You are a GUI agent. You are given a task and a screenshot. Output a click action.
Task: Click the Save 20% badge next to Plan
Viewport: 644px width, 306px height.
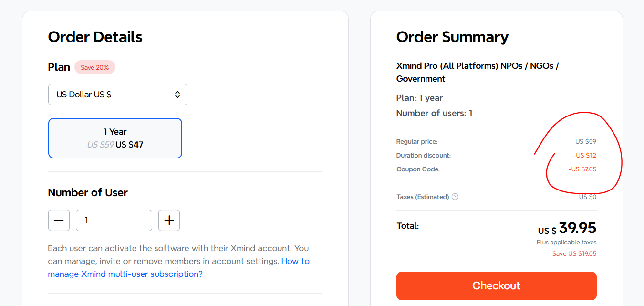(x=94, y=67)
